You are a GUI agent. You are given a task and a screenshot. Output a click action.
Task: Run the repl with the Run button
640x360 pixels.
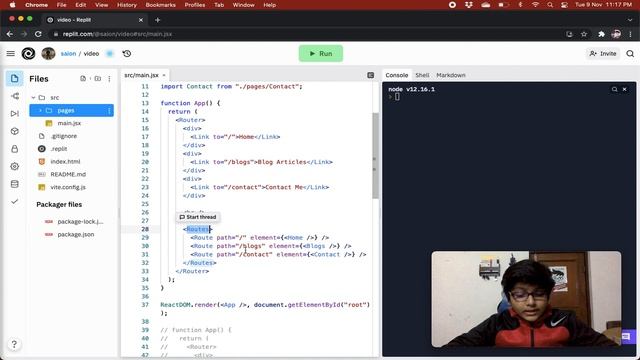(x=321, y=53)
